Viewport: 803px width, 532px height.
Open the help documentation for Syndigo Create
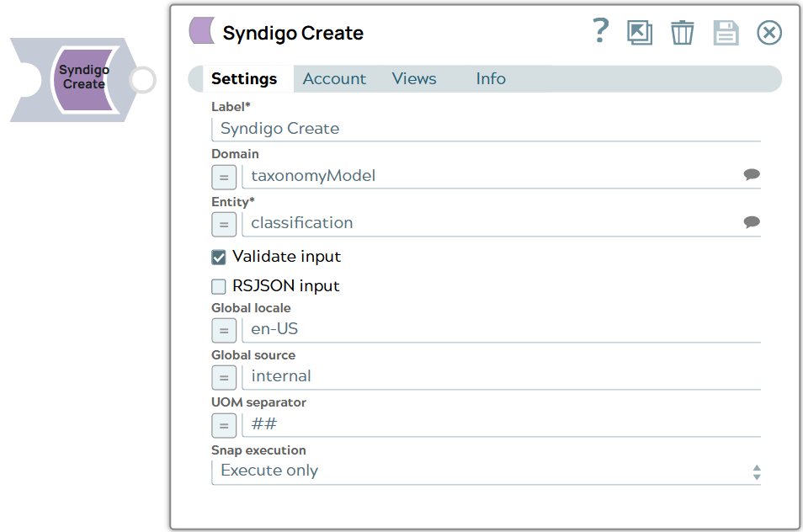[x=600, y=32]
